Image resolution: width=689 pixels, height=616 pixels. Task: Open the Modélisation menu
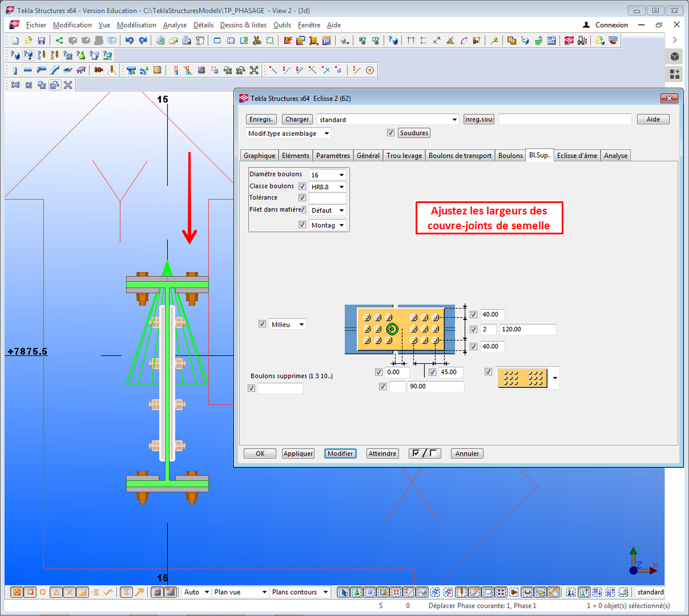point(136,25)
